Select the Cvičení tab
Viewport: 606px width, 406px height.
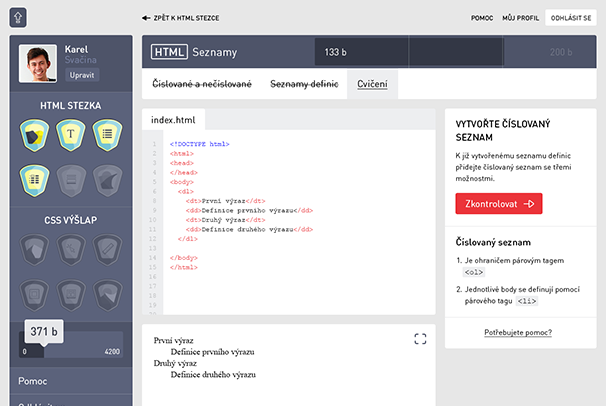(373, 84)
